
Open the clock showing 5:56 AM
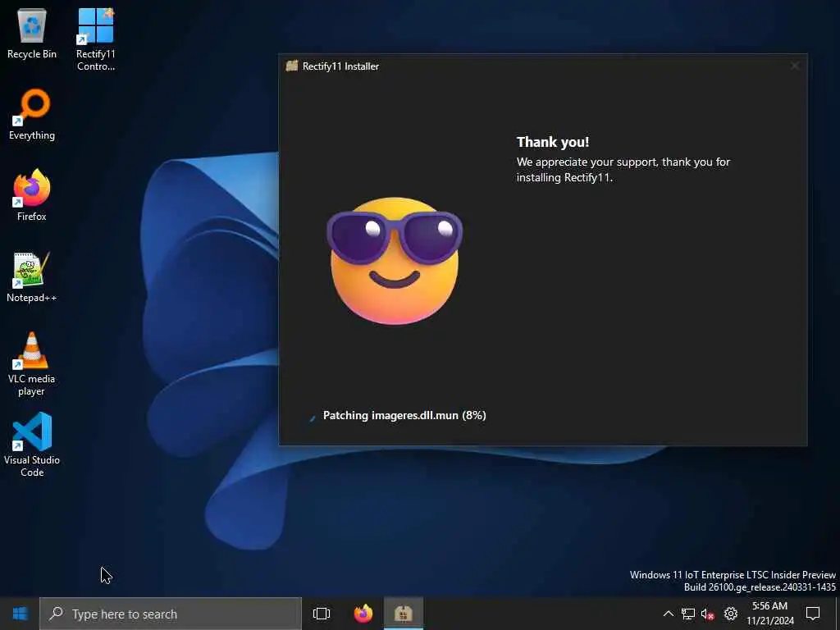pos(769,614)
